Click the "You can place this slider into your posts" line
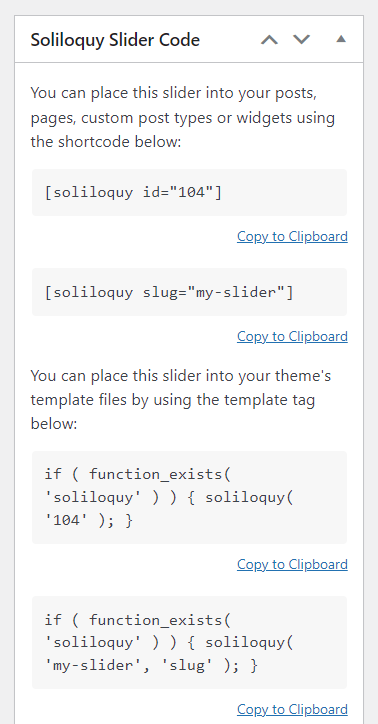Viewport: 378px width, 724px height. (x=174, y=93)
